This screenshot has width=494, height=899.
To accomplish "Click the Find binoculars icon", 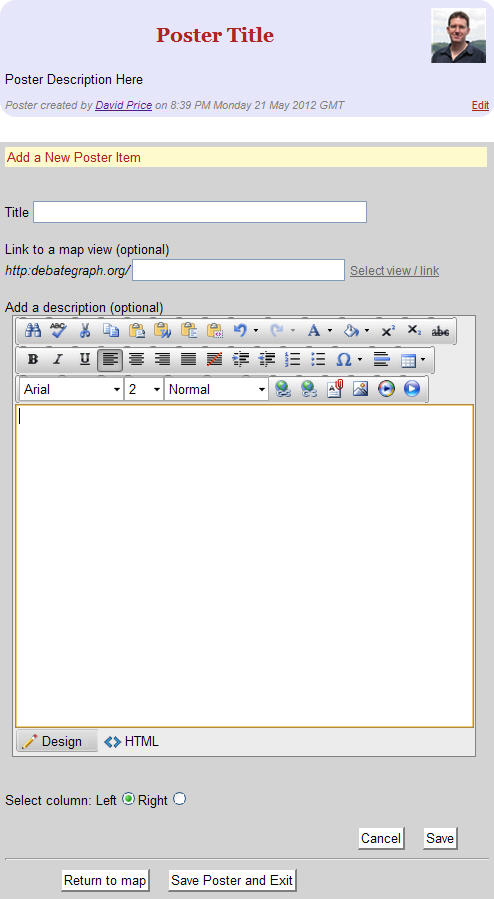I will (x=33, y=331).
